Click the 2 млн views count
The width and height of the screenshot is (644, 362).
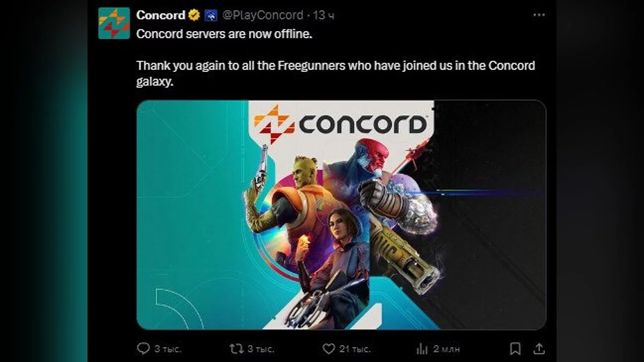tap(447, 349)
